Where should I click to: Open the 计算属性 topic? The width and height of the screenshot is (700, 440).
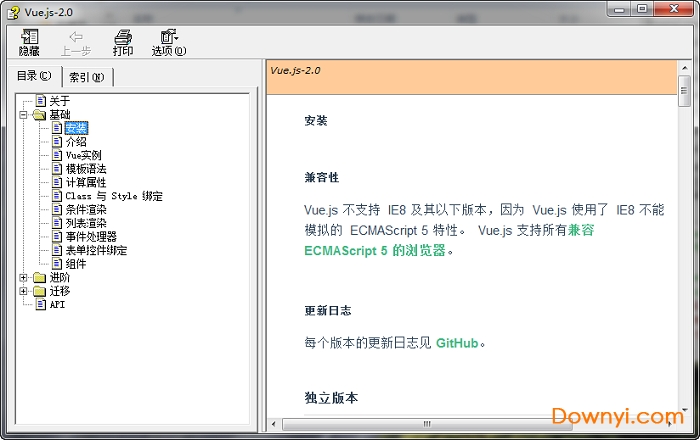click(x=86, y=183)
